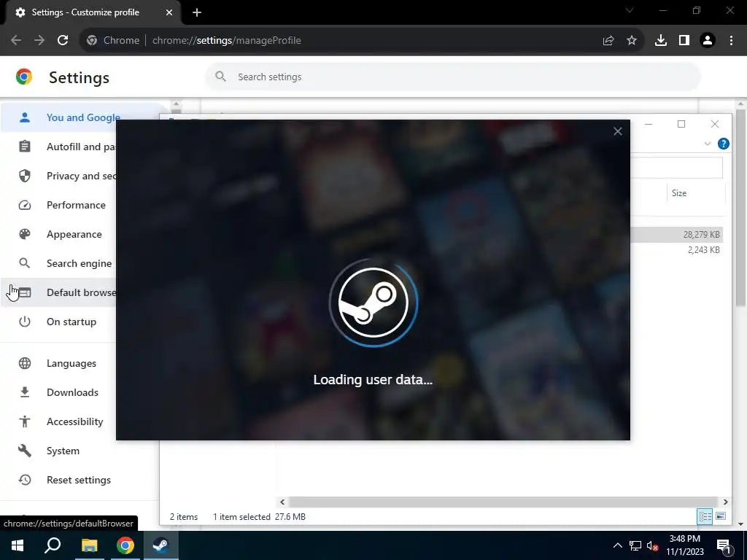Click the Steam logo in the loading window

point(373,303)
